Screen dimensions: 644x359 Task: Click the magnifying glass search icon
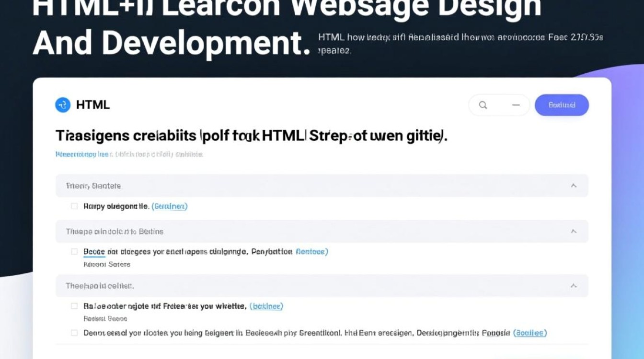(483, 105)
